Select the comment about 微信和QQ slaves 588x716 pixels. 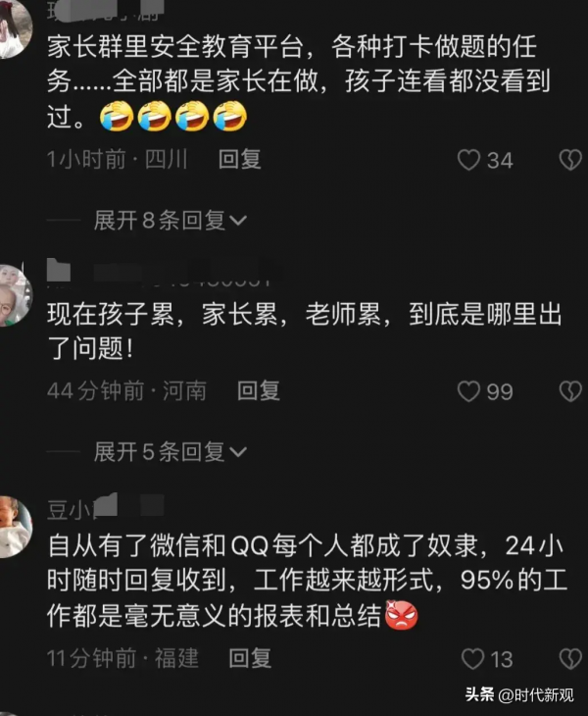click(307, 581)
